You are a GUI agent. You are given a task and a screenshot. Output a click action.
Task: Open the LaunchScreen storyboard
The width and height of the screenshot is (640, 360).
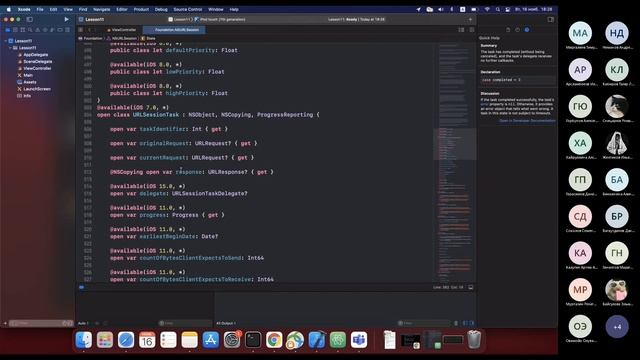pos(37,89)
